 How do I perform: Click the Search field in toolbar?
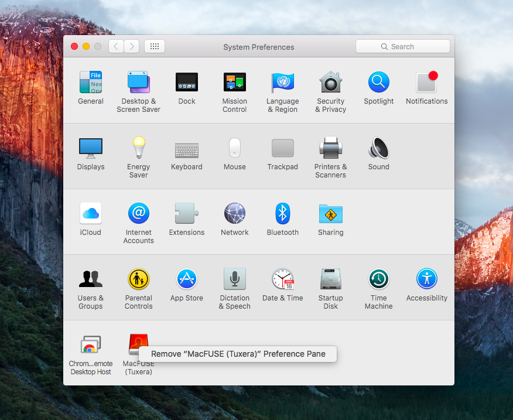(x=402, y=47)
